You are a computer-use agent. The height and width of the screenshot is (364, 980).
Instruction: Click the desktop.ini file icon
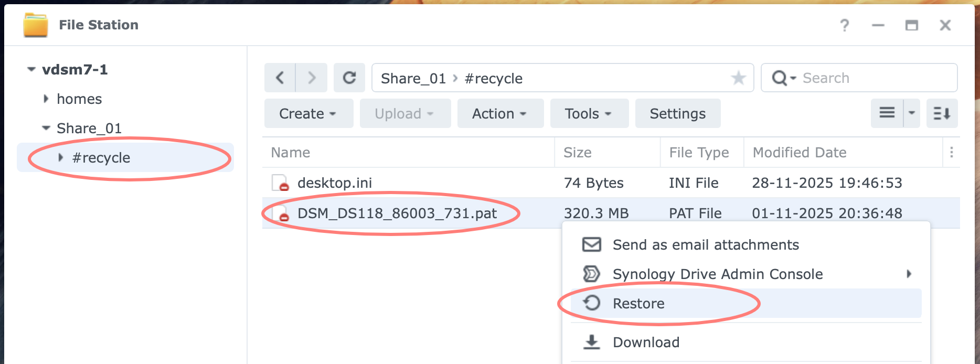pyautogui.click(x=280, y=183)
